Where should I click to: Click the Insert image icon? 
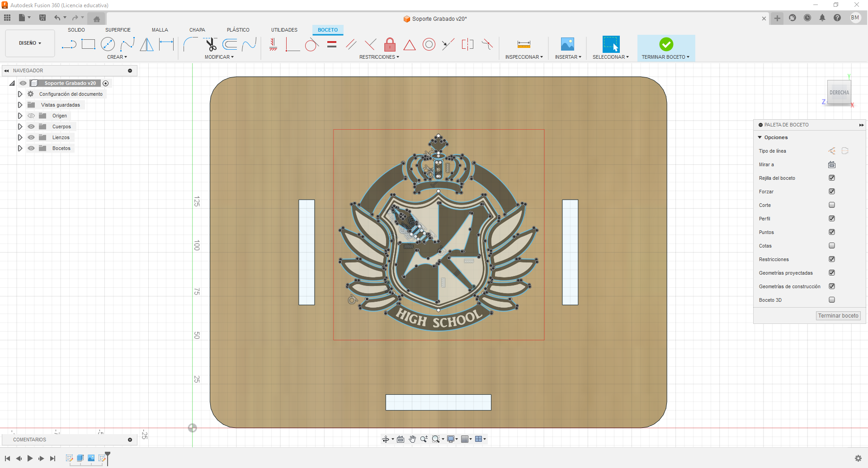point(567,44)
